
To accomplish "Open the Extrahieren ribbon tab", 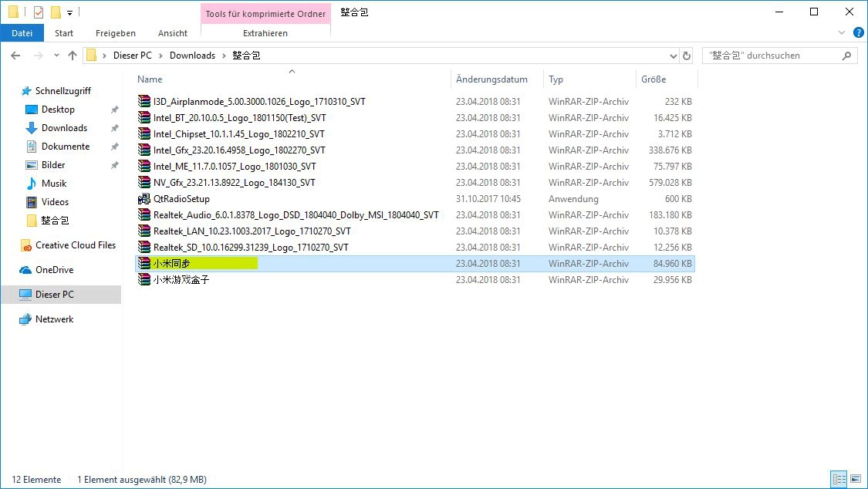I will pyautogui.click(x=265, y=33).
